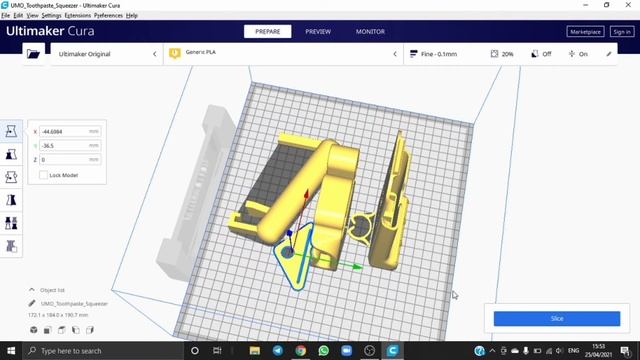Open the Settings menu
Screen dimensions: 640x360
pos(51,16)
